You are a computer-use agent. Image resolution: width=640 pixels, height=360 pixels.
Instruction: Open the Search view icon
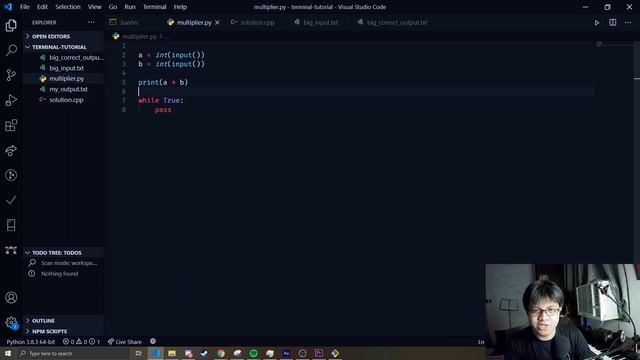[x=11, y=50]
